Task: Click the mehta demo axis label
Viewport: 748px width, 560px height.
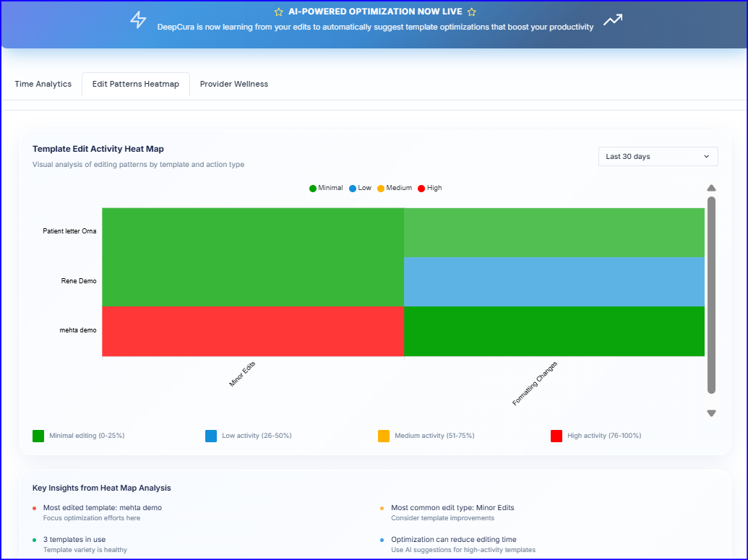Action: click(78, 330)
